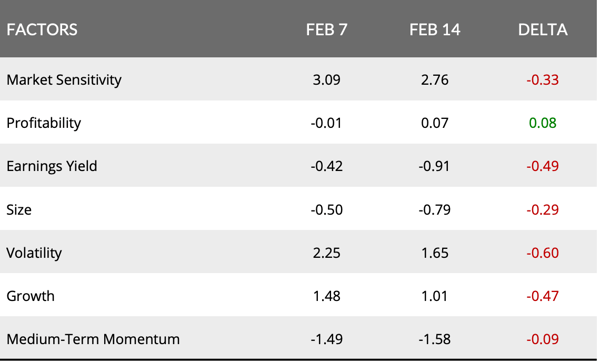Select the Earnings Yield row label
This screenshot has height=362, width=600.
[x=52, y=166]
